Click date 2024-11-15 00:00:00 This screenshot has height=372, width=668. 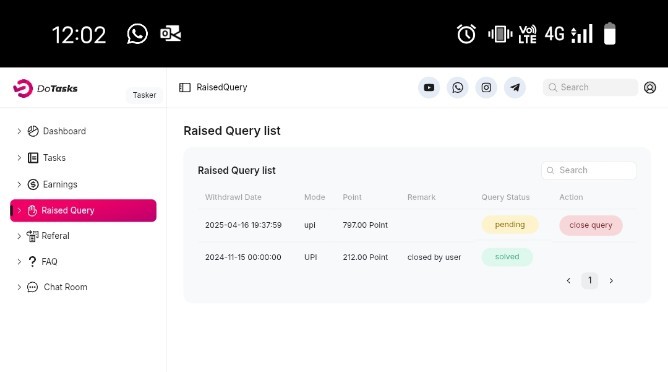[243, 257]
